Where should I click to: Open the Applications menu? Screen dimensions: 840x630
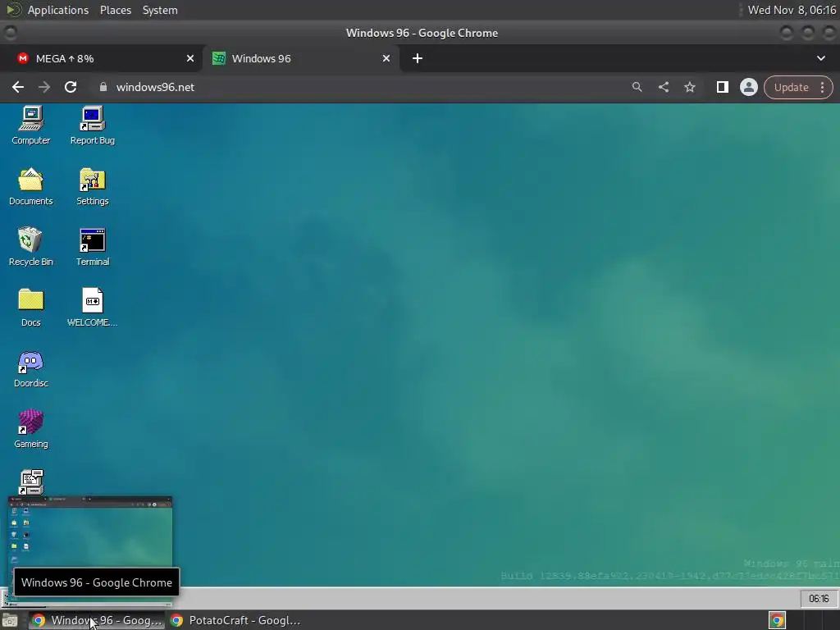(58, 10)
